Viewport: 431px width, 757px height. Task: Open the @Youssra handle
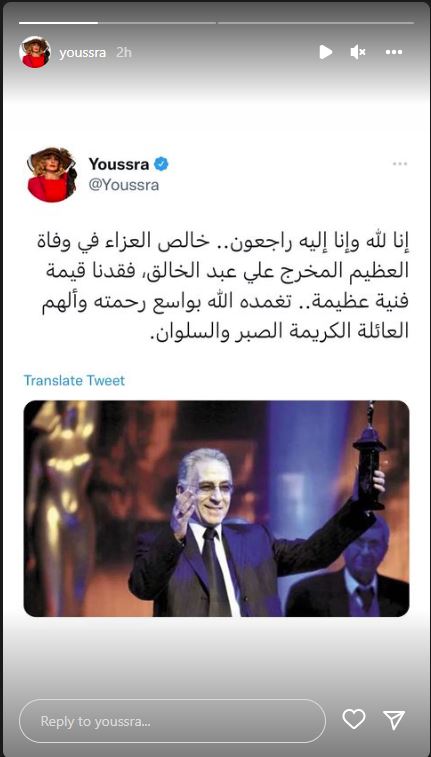point(124,185)
